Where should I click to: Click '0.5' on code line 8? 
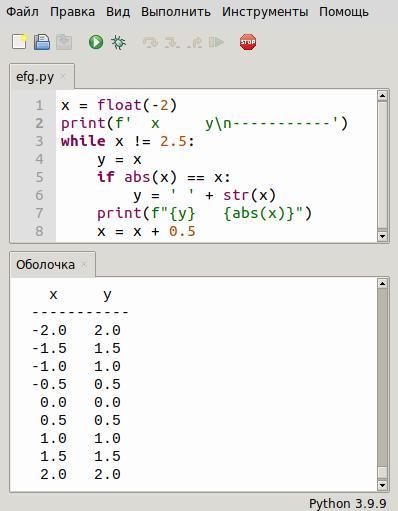click(x=182, y=231)
